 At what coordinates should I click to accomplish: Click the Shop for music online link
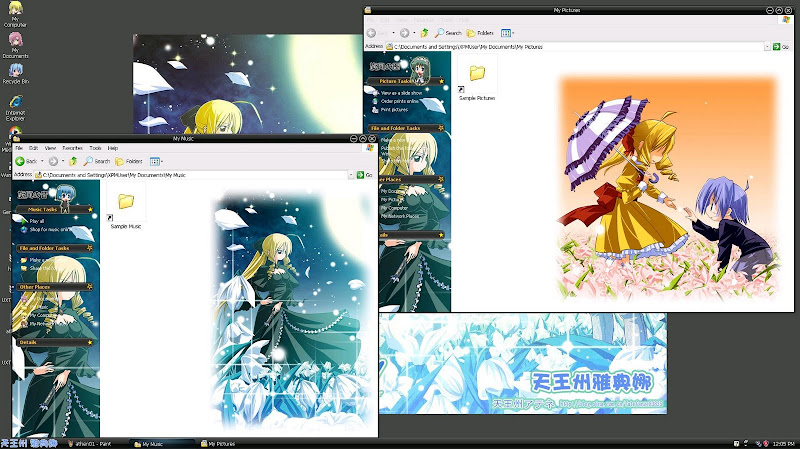(x=49, y=230)
